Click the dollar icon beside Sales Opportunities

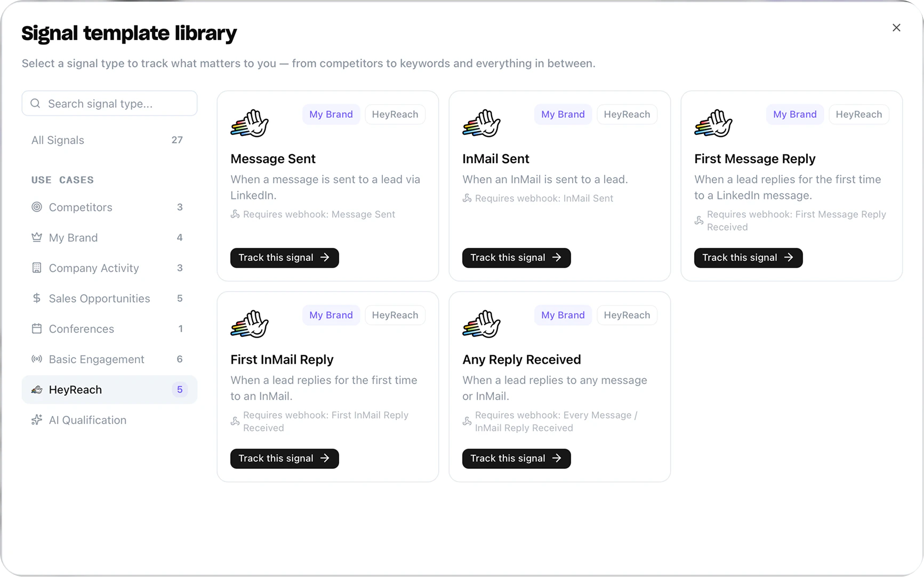click(x=37, y=298)
